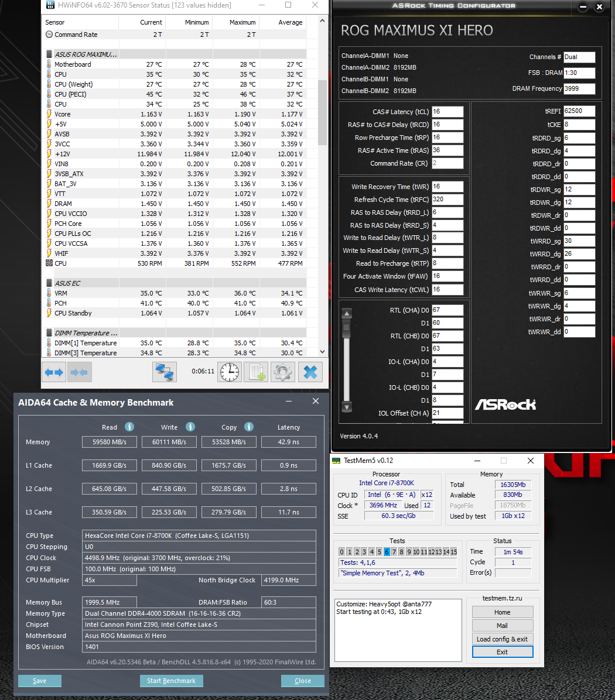The image size is (615, 700).
Task: Click Current column header in HWiNFO
Action: (142, 22)
